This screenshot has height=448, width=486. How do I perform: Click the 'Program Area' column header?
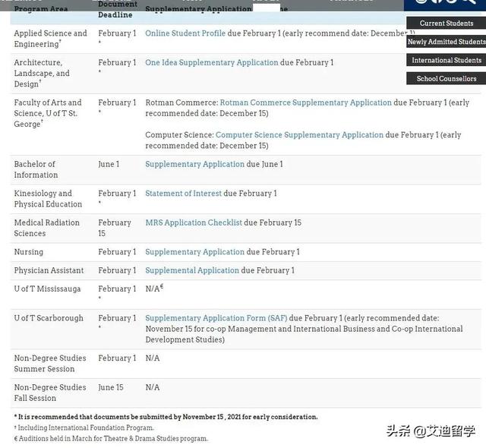[x=41, y=8]
